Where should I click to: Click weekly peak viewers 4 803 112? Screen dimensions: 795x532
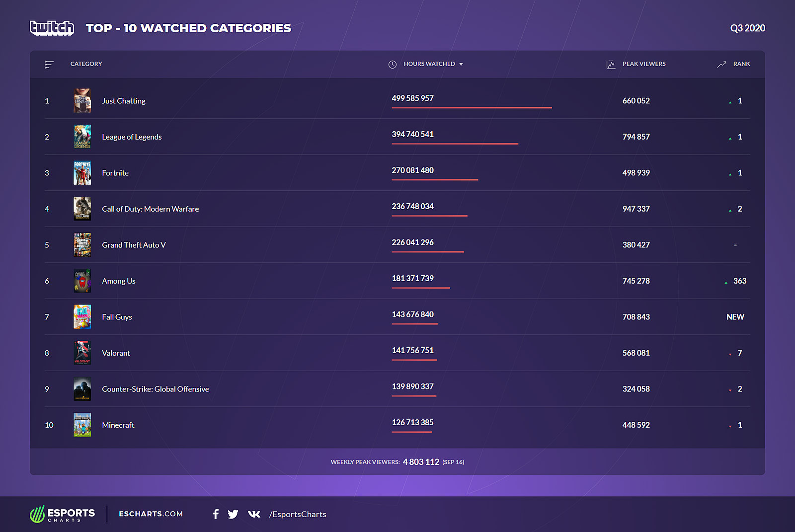pyautogui.click(x=421, y=462)
